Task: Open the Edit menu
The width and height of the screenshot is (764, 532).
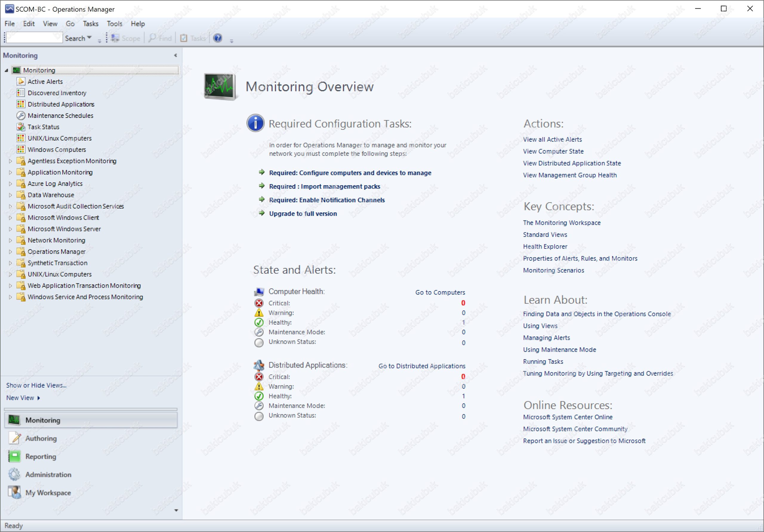Action: tap(29, 24)
